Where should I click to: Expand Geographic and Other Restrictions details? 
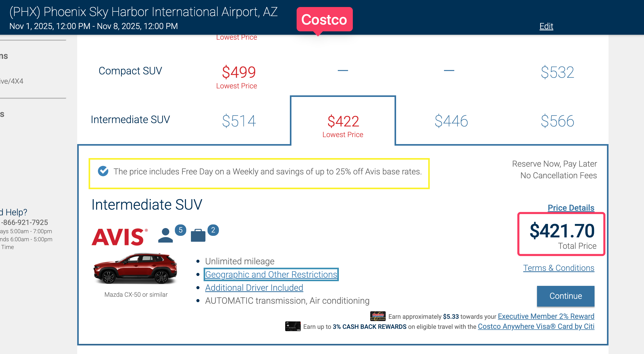271,274
